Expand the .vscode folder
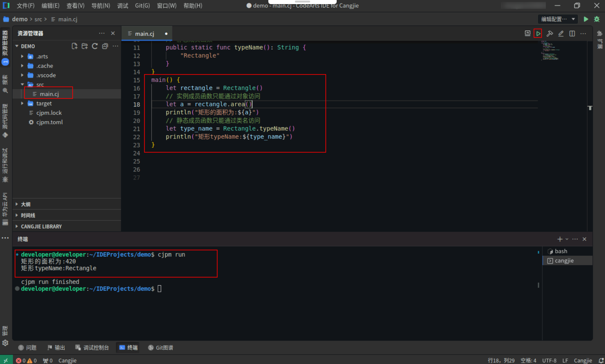 point(22,75)
